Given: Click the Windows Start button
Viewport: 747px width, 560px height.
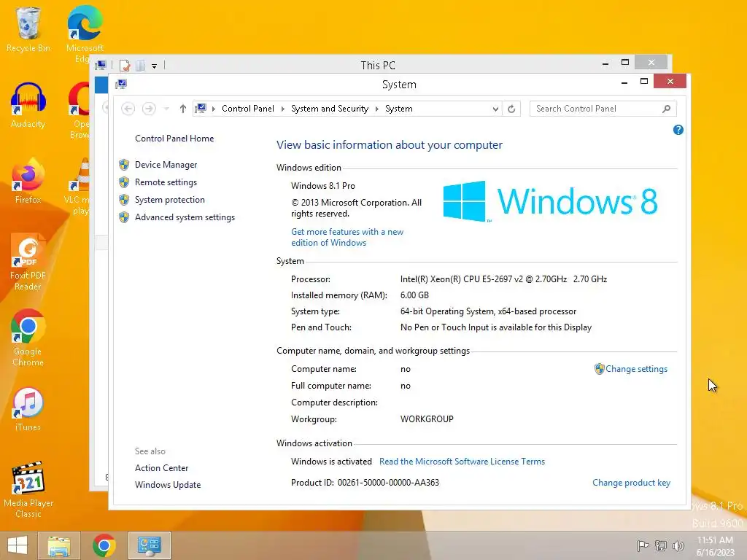Looking at the screenshot, I should pos(18,545).
